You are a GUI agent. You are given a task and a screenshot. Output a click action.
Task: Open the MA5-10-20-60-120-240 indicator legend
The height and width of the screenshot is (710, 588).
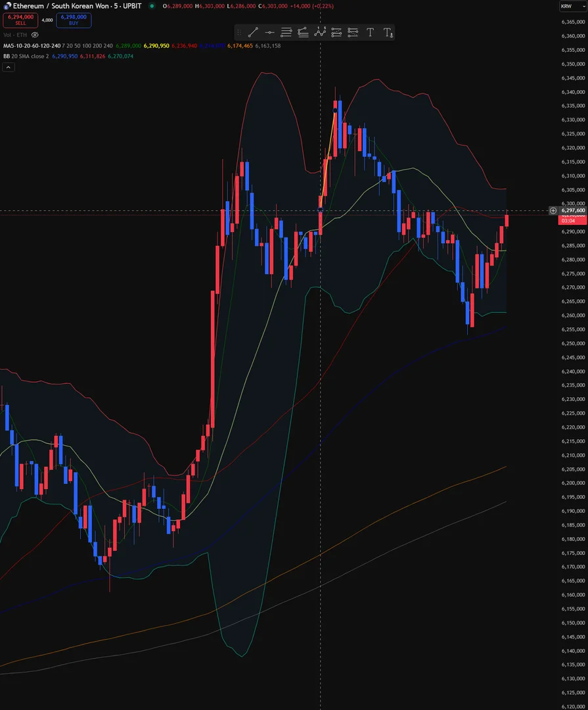32,46
